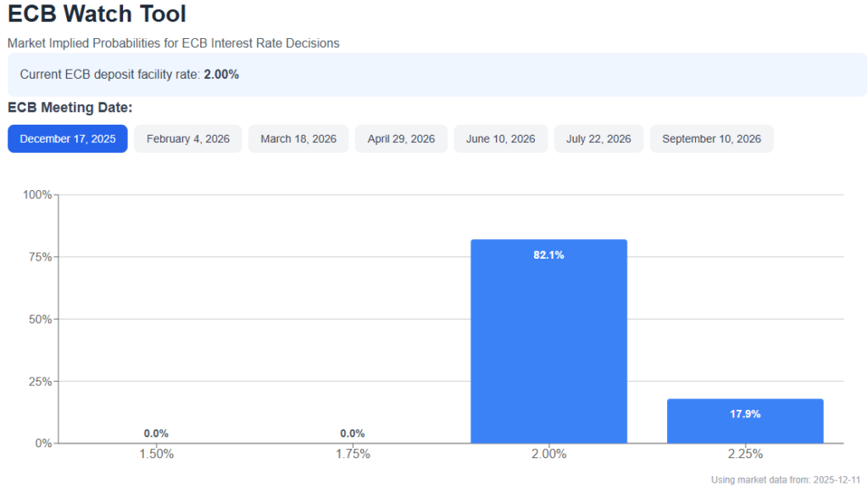Click the ECB Watch Tool heading
Screen dimensions: 868x487
pos(97,14)
